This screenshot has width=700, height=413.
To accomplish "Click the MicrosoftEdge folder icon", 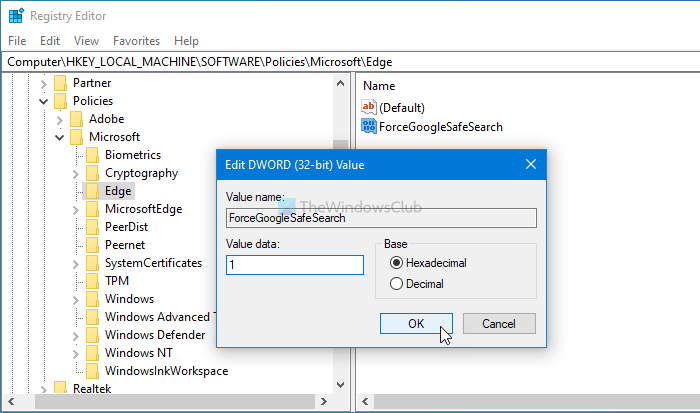I will [x=92, y=209].
